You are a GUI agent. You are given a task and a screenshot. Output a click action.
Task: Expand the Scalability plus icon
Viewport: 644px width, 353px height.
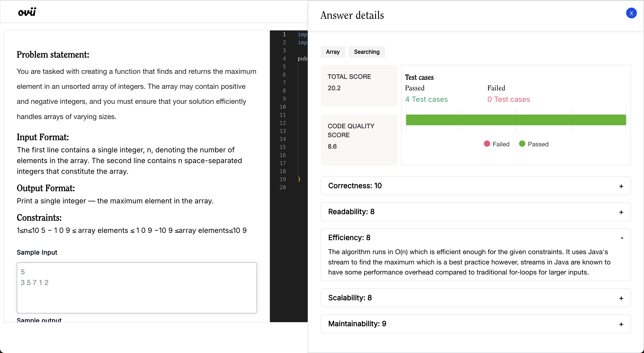coord(621,298)
